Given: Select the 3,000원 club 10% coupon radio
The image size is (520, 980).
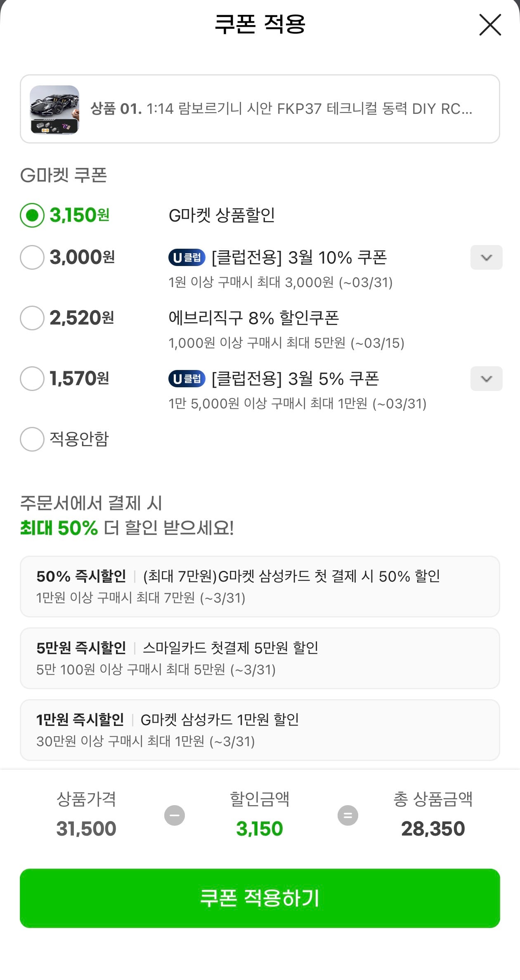Looking at the screenshot, I should click(32, 257).
